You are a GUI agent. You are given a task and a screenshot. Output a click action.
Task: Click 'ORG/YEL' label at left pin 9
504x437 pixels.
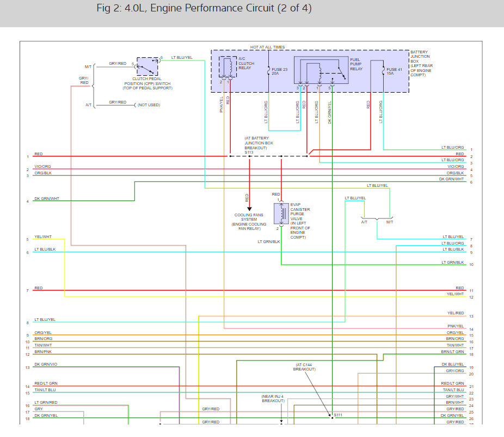click(43, 333)
